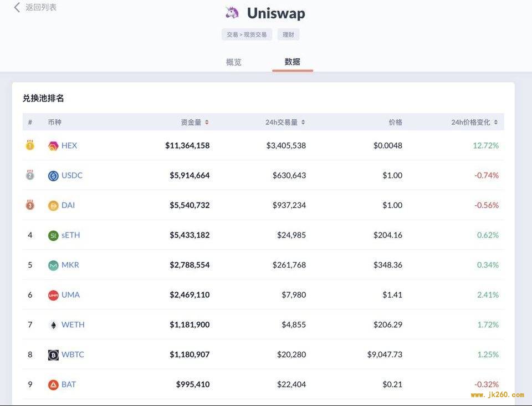Click MKR price $348.36
Viewport: 532px width, 406px height.
pyautogui.click(x=388, y=265)
